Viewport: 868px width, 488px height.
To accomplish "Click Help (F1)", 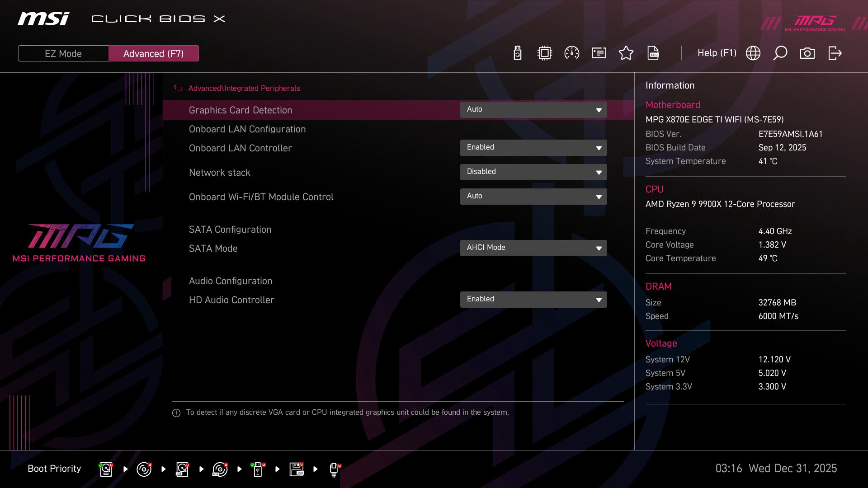I will (x=717, y=53).
